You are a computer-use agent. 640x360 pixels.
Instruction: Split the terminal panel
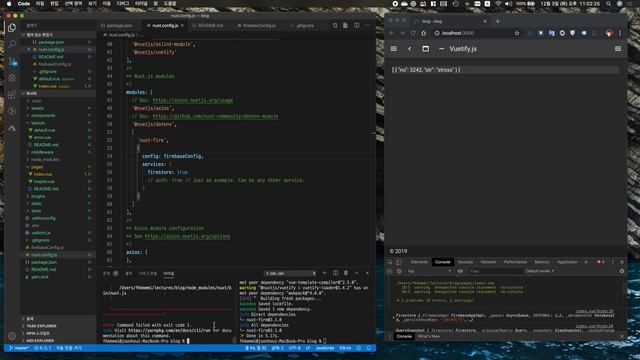pyautogui.click(x=335, y=273)
